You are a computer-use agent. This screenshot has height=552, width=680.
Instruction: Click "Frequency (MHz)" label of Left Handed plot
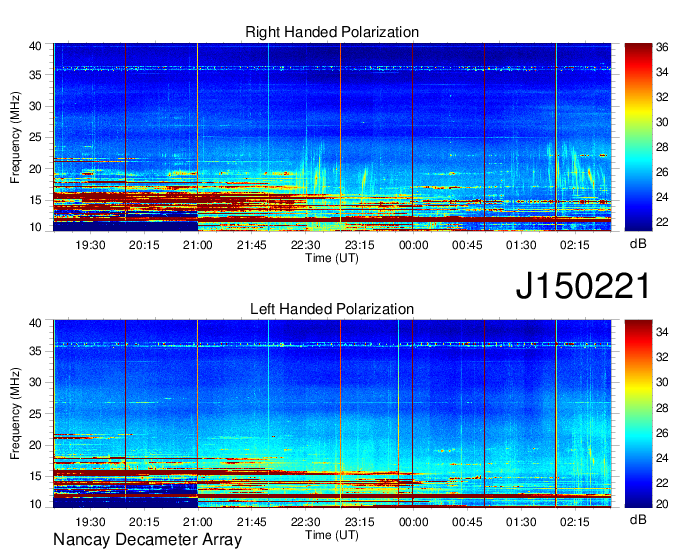[15, 414]
